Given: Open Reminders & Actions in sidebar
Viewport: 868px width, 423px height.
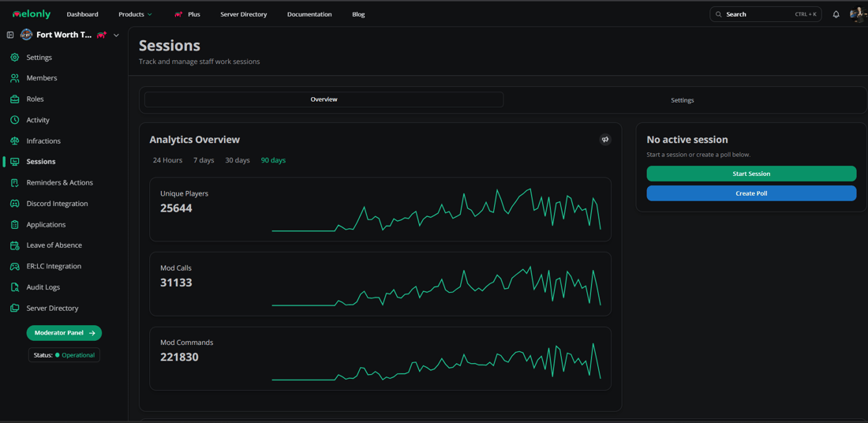Looking at the screenshot, I should coord(60,183).
